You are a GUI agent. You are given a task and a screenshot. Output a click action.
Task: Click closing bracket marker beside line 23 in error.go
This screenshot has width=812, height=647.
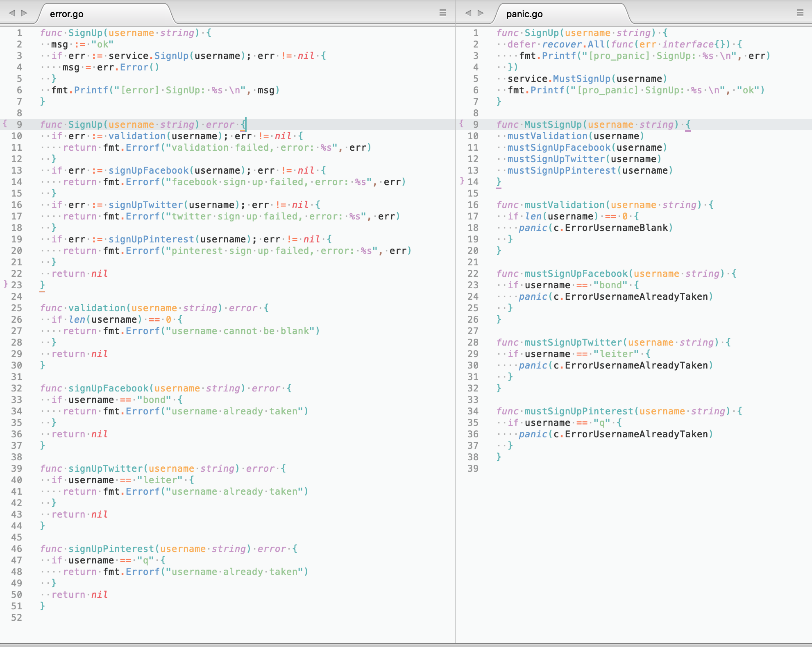tap(5, 283)
